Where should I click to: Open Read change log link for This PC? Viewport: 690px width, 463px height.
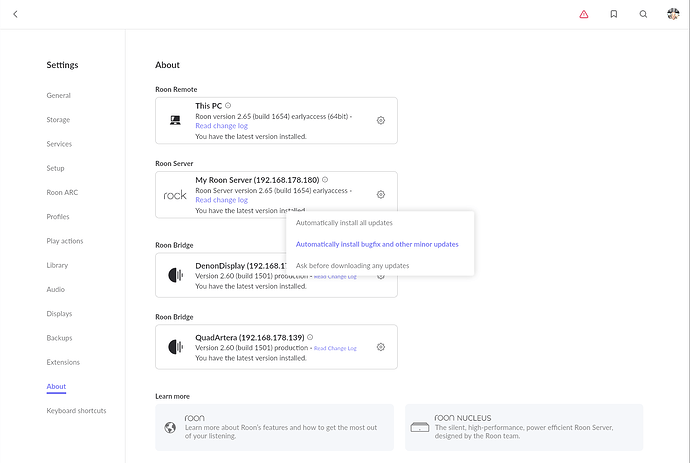pos(221,126)
